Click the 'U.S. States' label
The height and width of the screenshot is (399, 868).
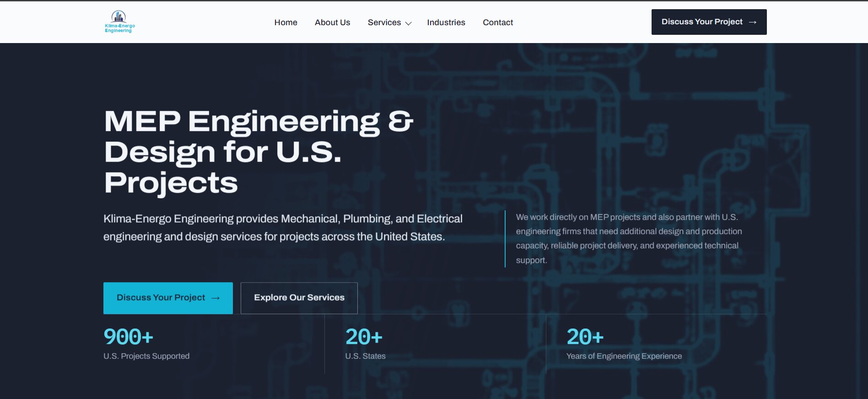point(366,356)
